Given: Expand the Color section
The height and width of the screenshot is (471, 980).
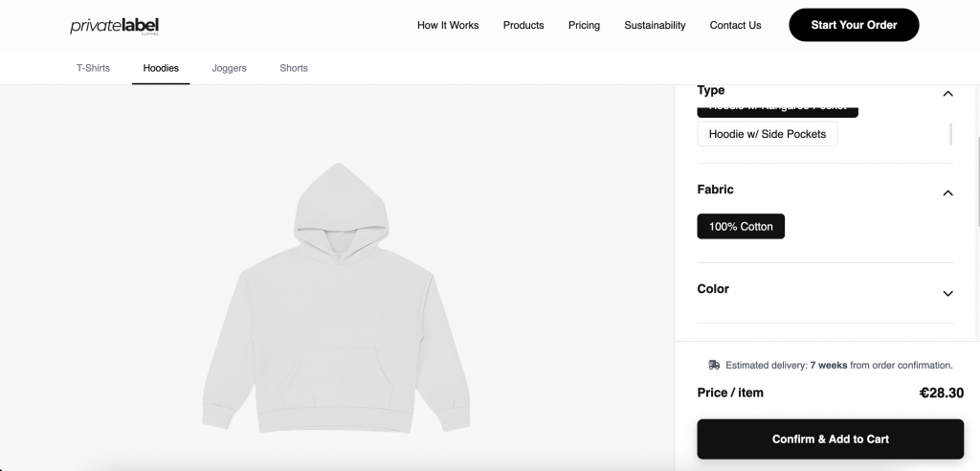Looking at the screenshot, I should [x=947, y=293].
